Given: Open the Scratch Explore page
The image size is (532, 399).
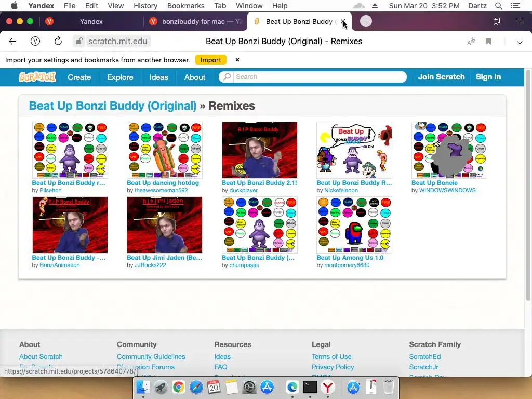Looking at the screenshot, I should [120, 77].
